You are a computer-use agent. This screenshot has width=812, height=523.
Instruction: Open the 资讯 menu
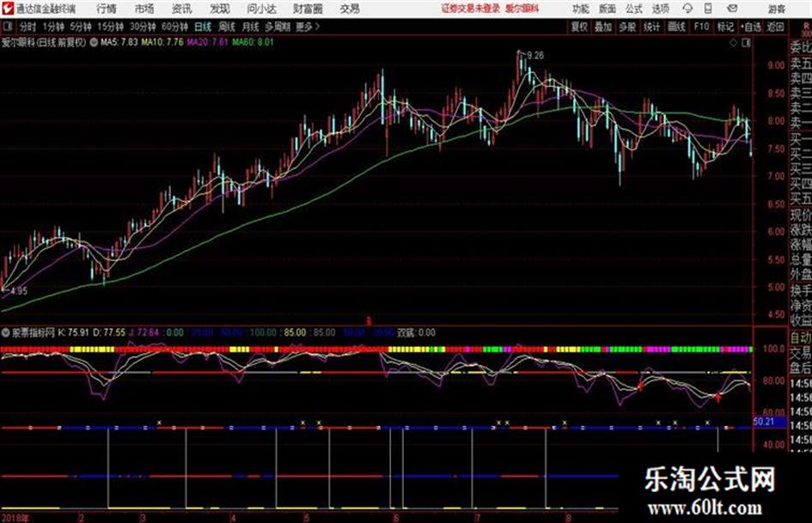pyautogui.click(x=181, y=9)
